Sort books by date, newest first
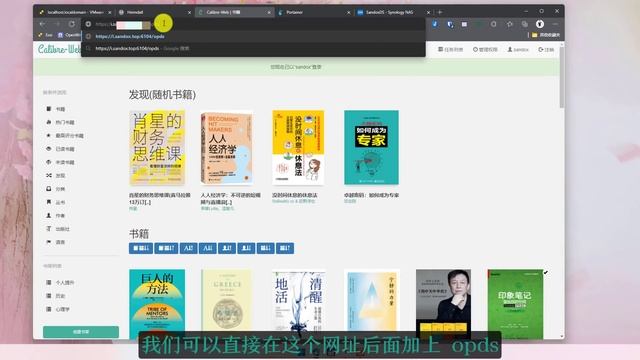The height and width of the screenshot is (360, 640). click(141, 248)
